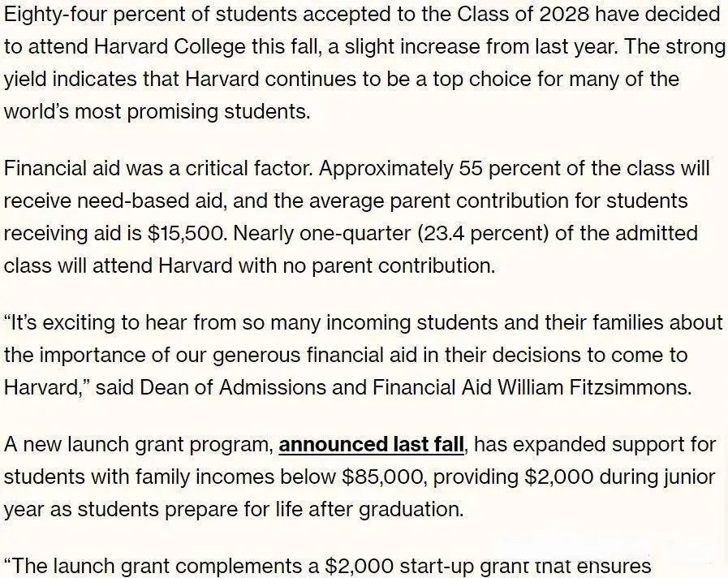
Task: Click the sentence "Financial aid was a critical factor"
Action: pos(159,169)
